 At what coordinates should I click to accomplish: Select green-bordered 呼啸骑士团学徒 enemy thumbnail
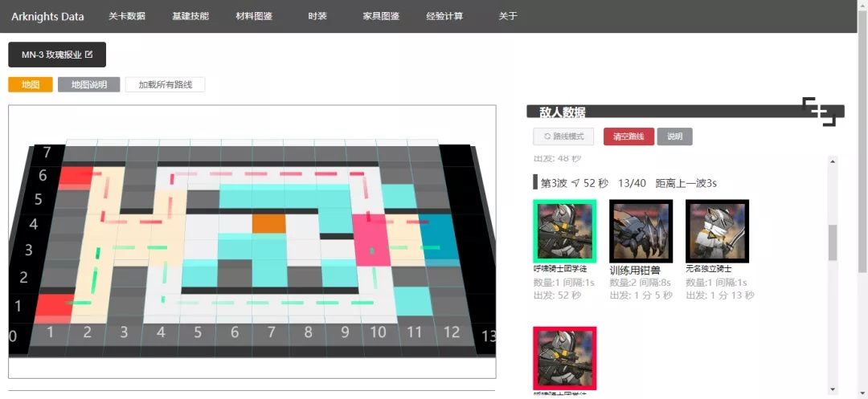click(x=565, y=231)
